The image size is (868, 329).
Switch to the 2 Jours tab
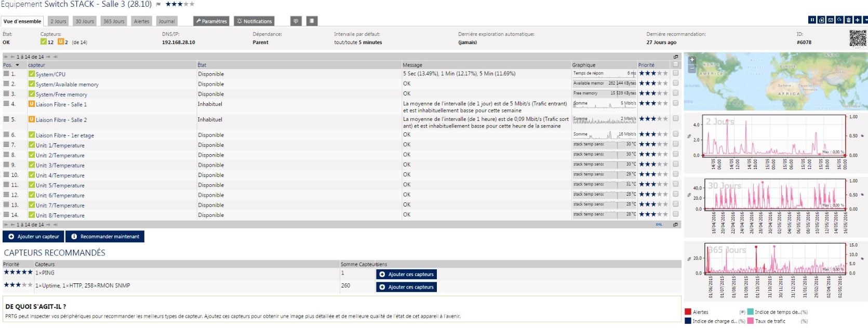click(x=59, y=21)
